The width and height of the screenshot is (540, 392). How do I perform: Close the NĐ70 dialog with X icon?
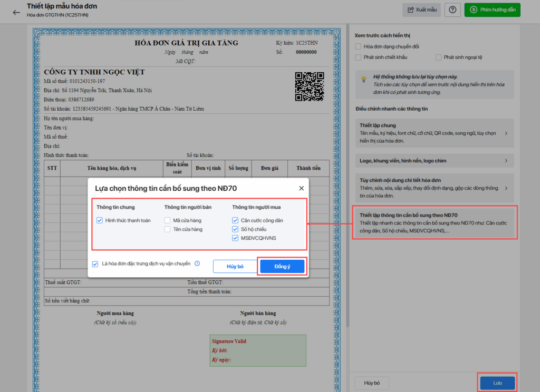[301, 188]
